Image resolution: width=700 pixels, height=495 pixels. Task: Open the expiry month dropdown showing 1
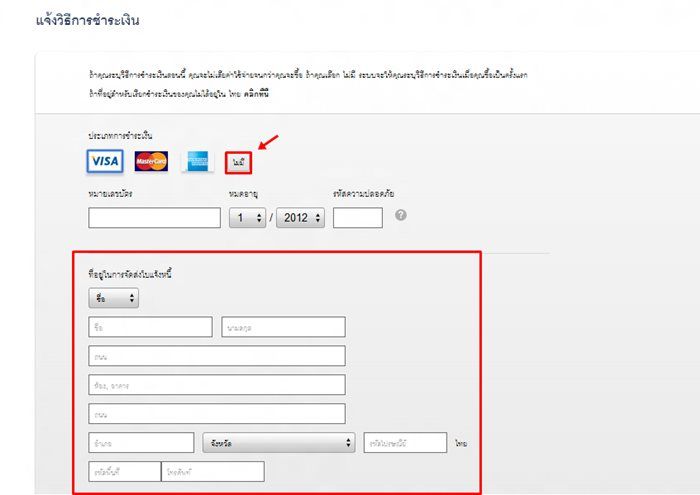[247, 218]
